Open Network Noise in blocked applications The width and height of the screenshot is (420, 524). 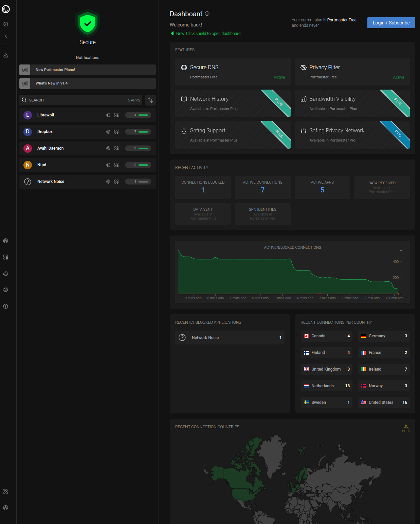click(230, 338)
